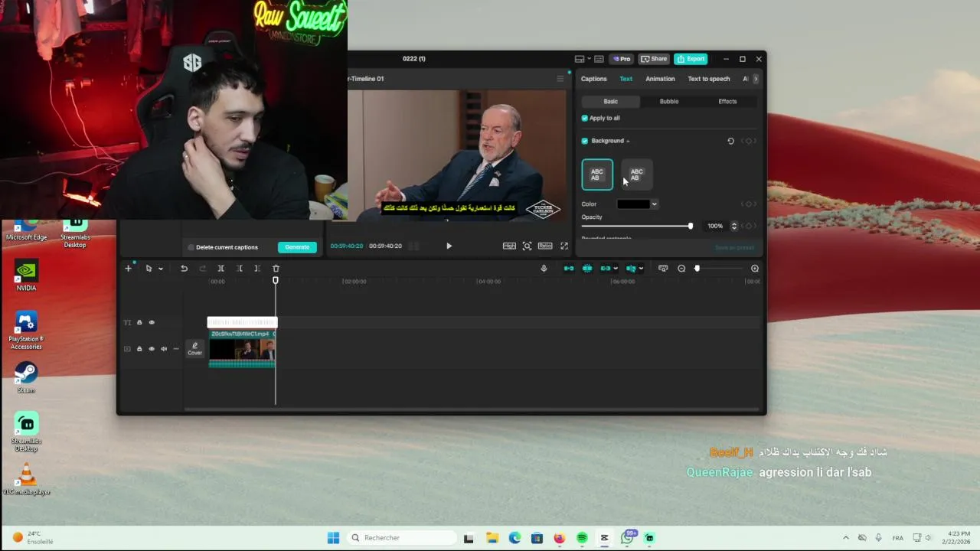Open the Text to speech tab

[708, 79]
